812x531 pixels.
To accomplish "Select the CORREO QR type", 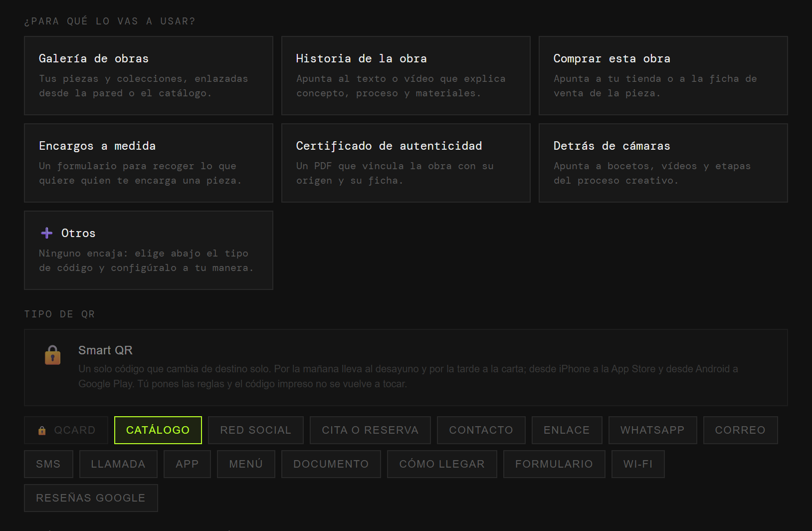I will tap(740, 430).
